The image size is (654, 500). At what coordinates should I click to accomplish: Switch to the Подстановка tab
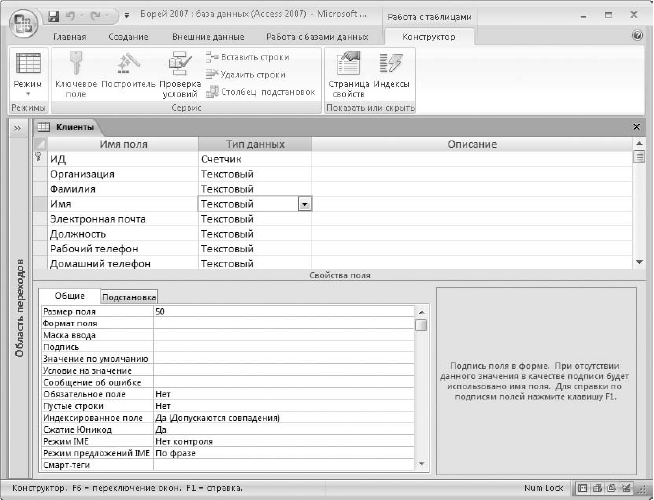pyautogui.click(x=129, y=297)
